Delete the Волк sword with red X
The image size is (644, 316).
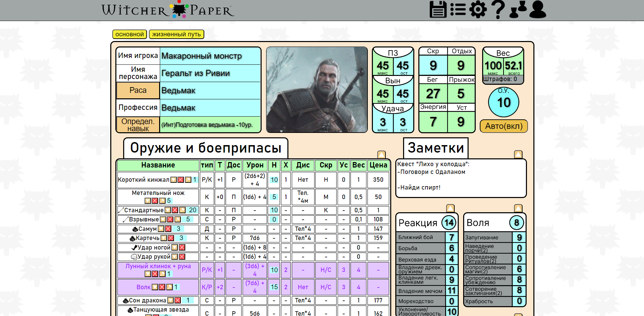pyautogui.click(x=162, y=287)
